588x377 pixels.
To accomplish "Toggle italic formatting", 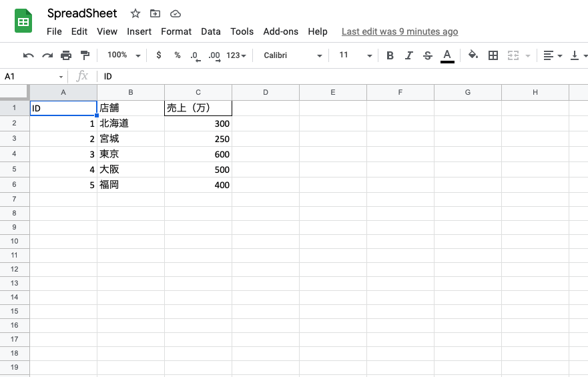I will 408,55.
